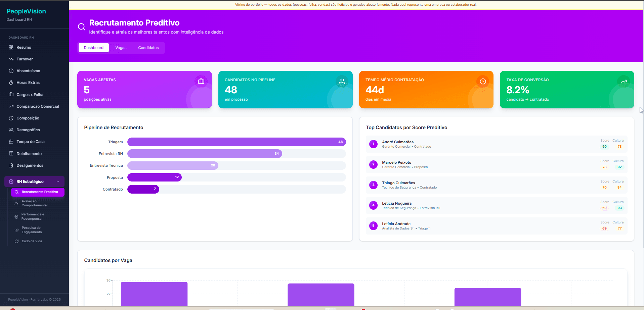Select candidate row André Guimarães
644x310 pixels.
coord(496,144)
